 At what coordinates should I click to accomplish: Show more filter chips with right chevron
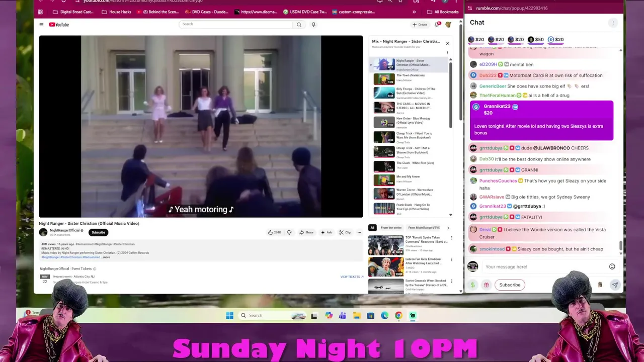click(x=448, y=228)
